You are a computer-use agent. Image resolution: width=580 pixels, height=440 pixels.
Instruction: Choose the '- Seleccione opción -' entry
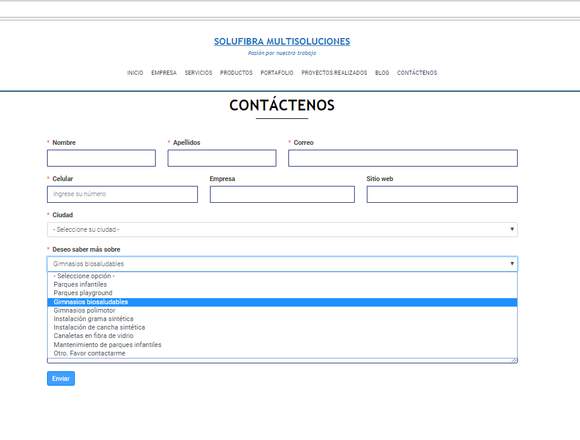pyautogui.click(x=282, y=276)
